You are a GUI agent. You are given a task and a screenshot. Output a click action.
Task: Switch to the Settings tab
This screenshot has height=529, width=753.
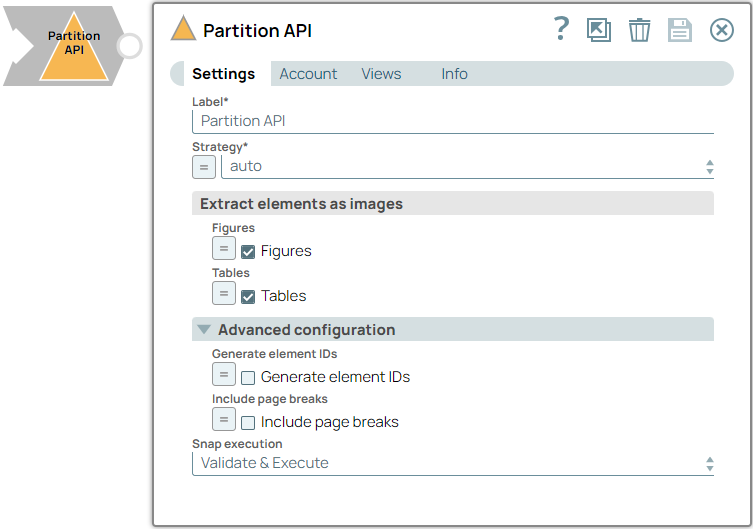click(x=223, y=74)
